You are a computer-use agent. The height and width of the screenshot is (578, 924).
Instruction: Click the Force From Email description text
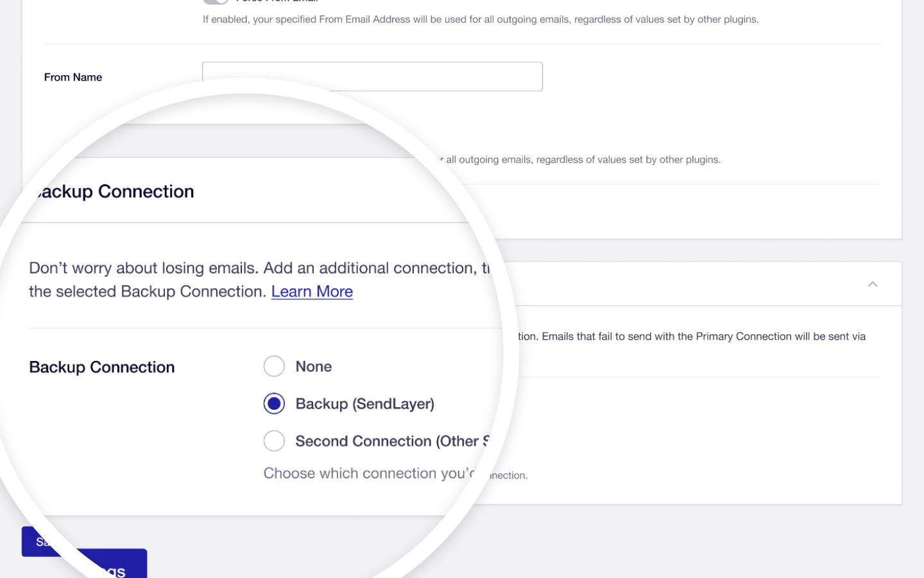(480, 20)
